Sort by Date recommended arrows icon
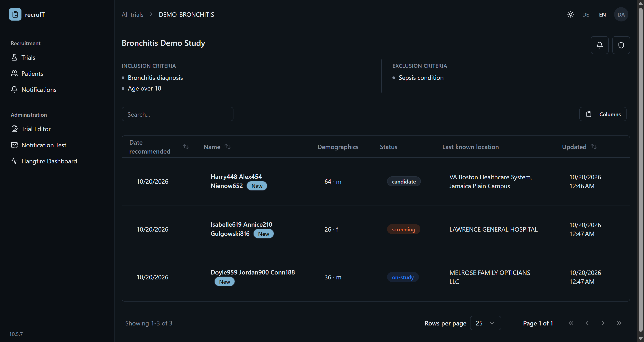The image size is (644, 342). click(186, 146)
